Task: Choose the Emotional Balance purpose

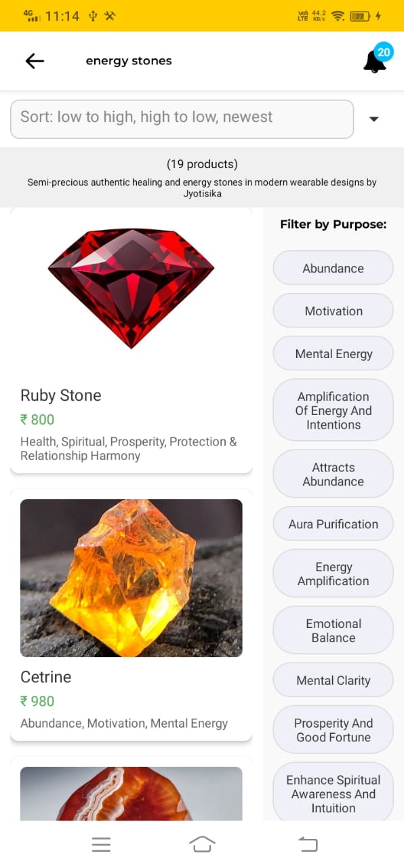Action: pos(333,630)
